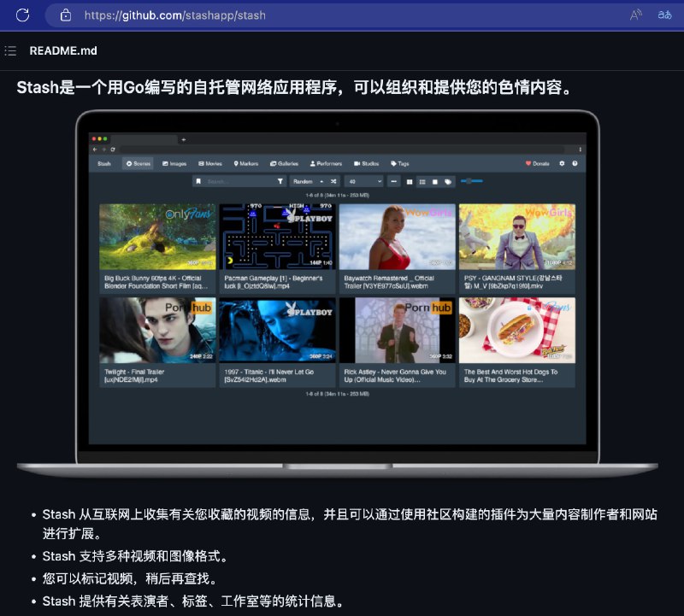Open the README outline list icon
Image resolution: width=684 pixels, height=616 pixels.
10,50
